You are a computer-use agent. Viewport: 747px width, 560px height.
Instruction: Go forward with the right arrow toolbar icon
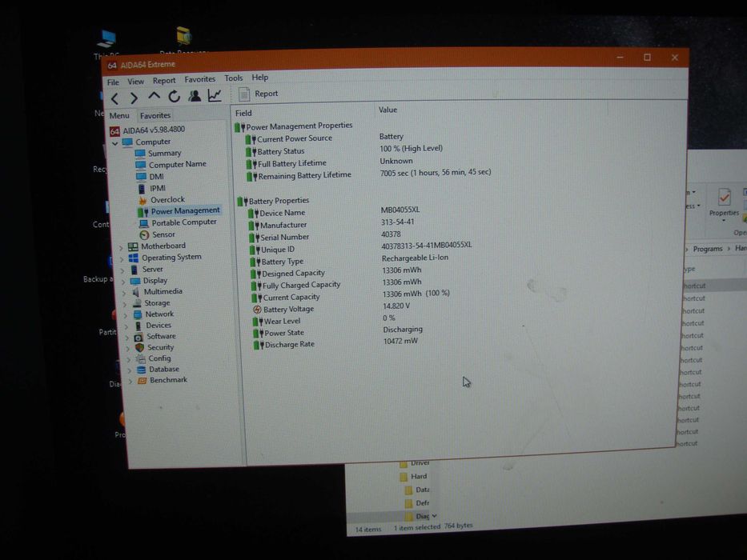[x=134, y=98]
